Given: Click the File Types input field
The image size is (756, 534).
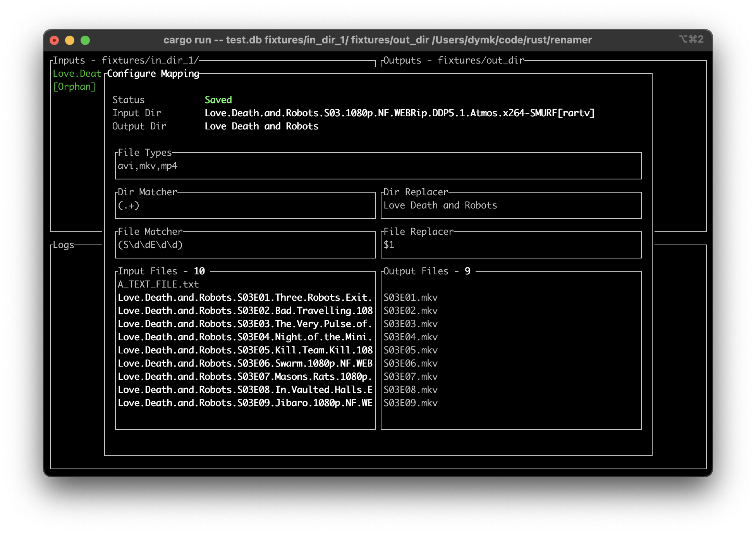Looking at the screenshot, I should point(378,166).
